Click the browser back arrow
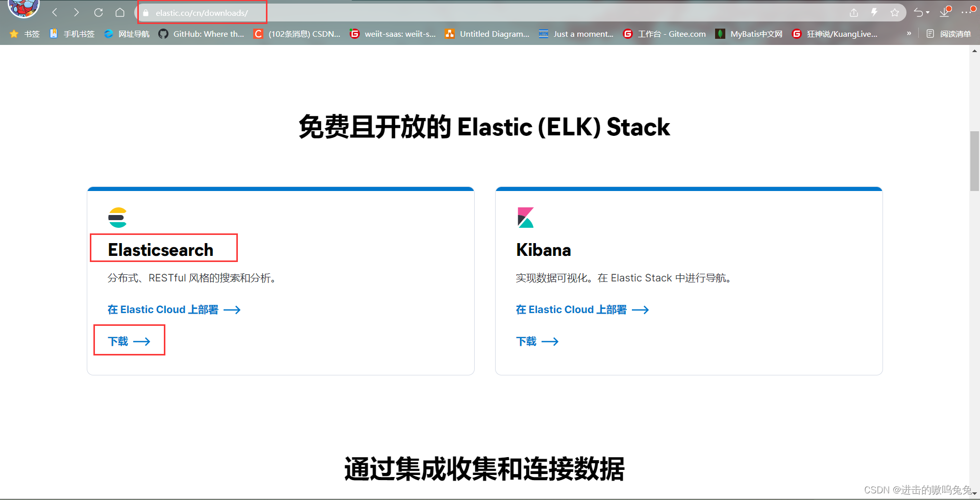The image size is (980, 500). pos(55,12)
